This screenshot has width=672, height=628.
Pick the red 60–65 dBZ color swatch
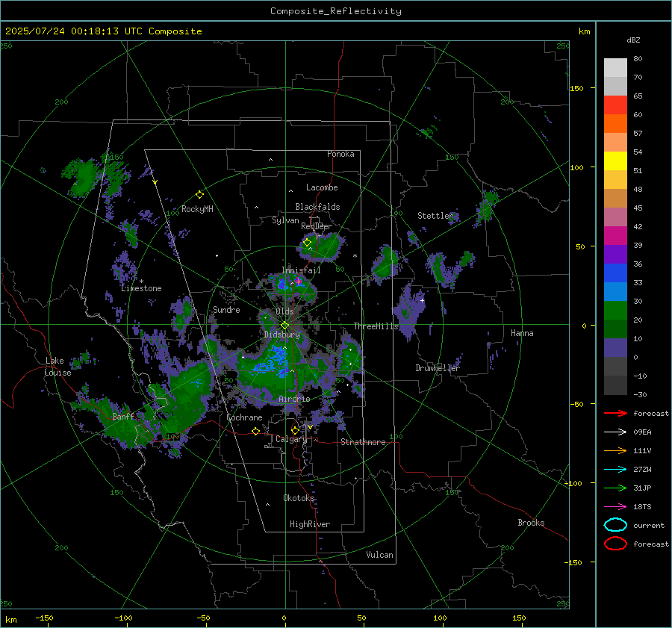(x=615, y=105)
